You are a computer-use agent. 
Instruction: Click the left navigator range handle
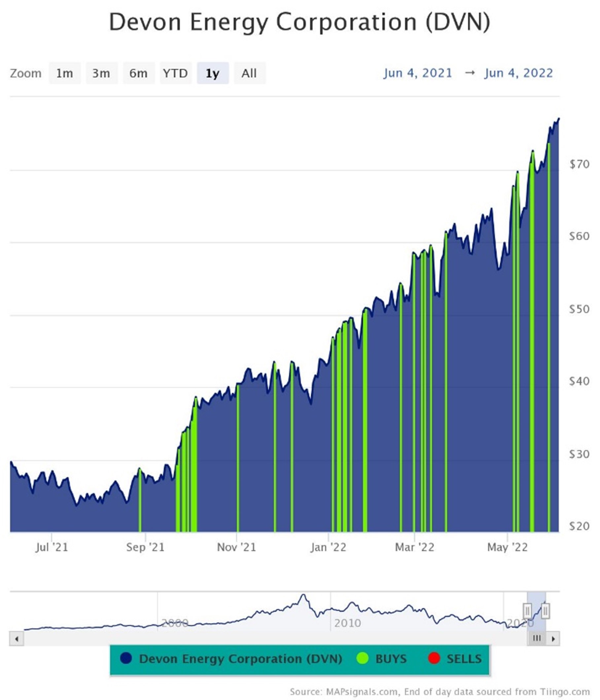(527, 611)
